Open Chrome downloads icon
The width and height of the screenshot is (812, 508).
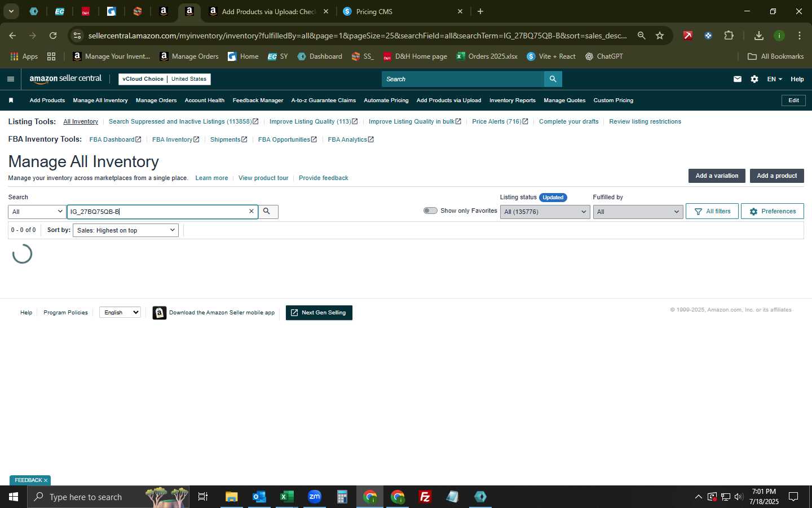click(x=758, y=36)
